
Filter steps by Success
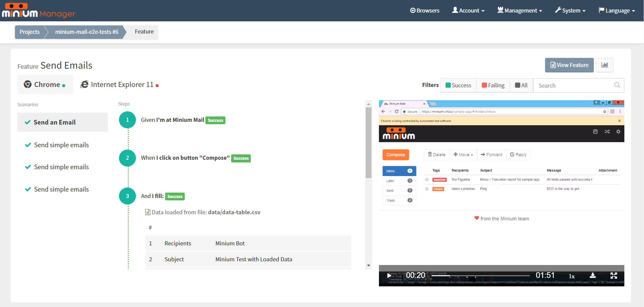tap(458, 85)
